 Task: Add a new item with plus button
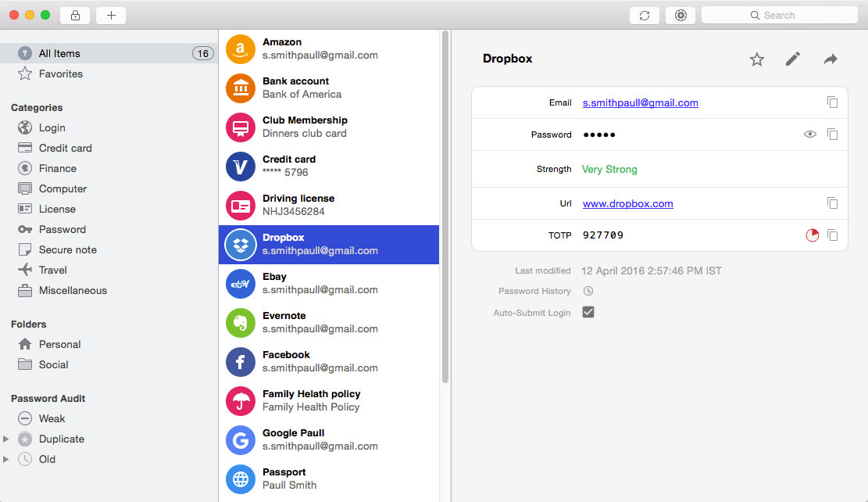pos(111,16)
